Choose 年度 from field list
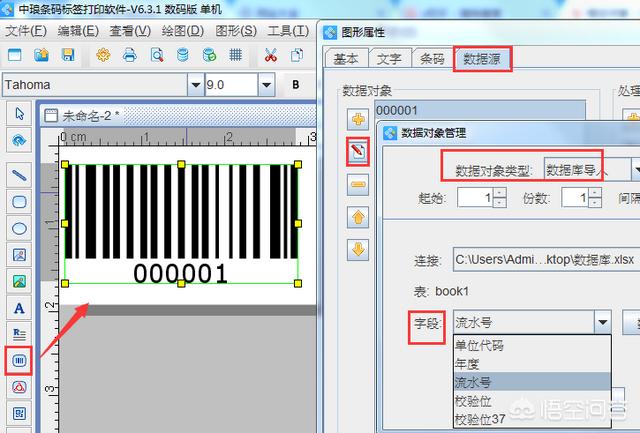This screenshot has height=433, width=640. tap(532, 364)
